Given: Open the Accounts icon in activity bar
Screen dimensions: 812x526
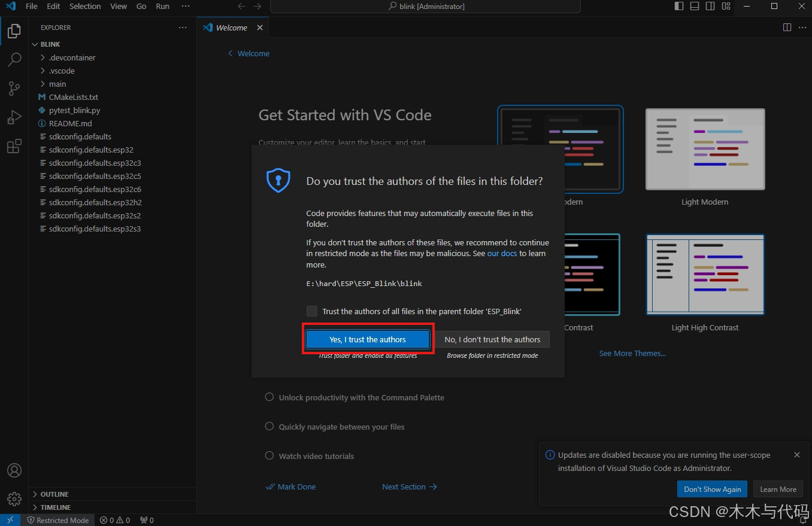Looking at the screenshot, I should [14, 470].
